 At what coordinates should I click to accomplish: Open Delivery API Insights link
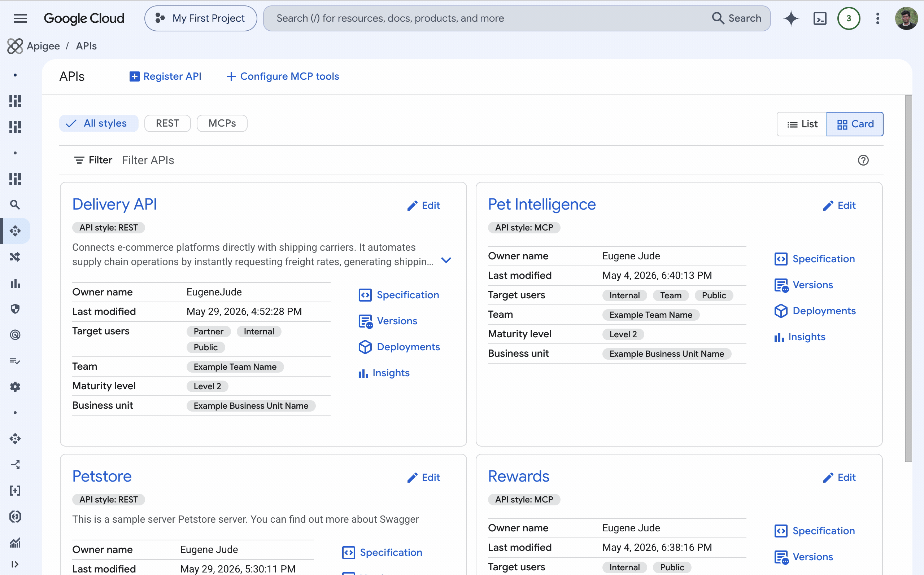pos(384,373)
